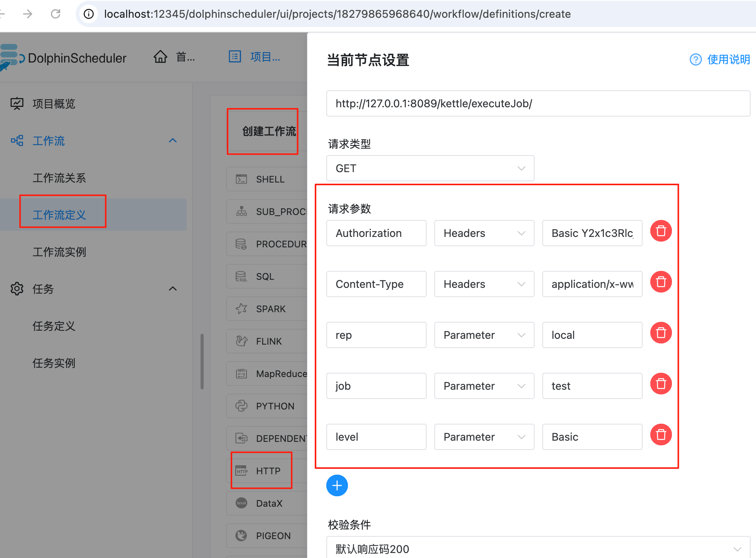Delete the Authorization request parameter row
Viewport: 756px width, 558px height.
[661, 231]
